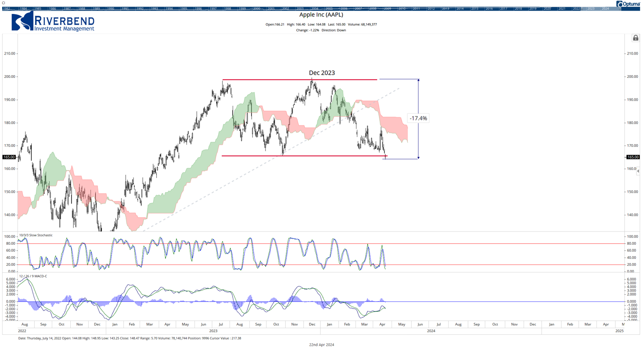The width and height of the screenshot is (644, 348).
Task: Jump to 2010 in the year strip
Action: pyautogui.click(x=402, y=8)
